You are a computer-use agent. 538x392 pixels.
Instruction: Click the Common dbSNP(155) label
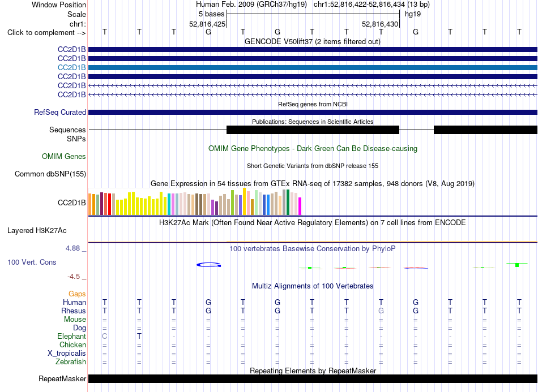pos(50,174)
